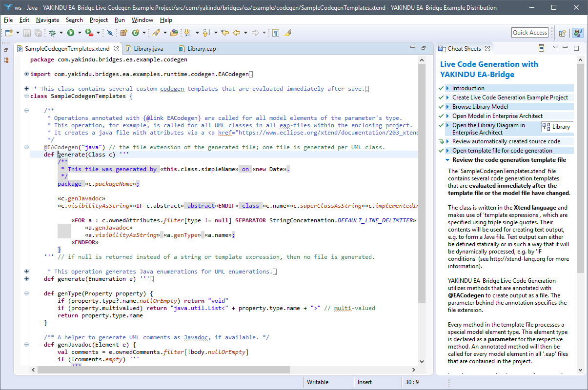588x390 pixels.
Task: Open back navigation history dropdown
Action: [x=245, y=33]
